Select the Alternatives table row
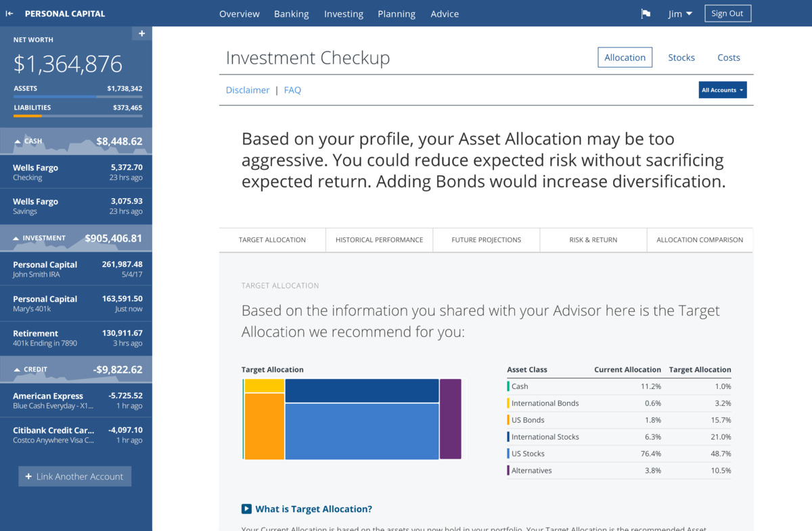The image size is (812, 531). pyautogui.click(x=619, y=471)
